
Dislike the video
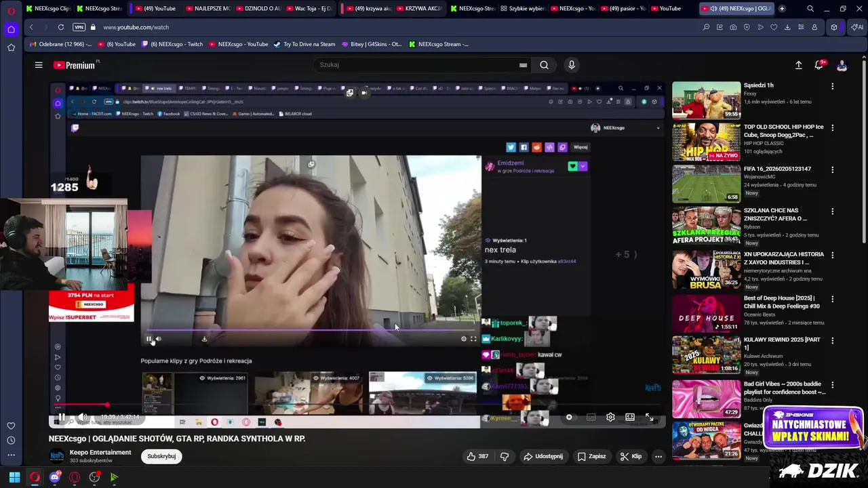click(x=505, y=456)
